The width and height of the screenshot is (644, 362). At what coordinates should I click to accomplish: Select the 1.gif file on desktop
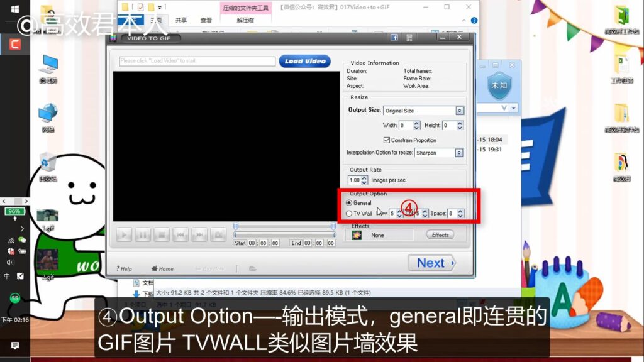pos(48,220)
